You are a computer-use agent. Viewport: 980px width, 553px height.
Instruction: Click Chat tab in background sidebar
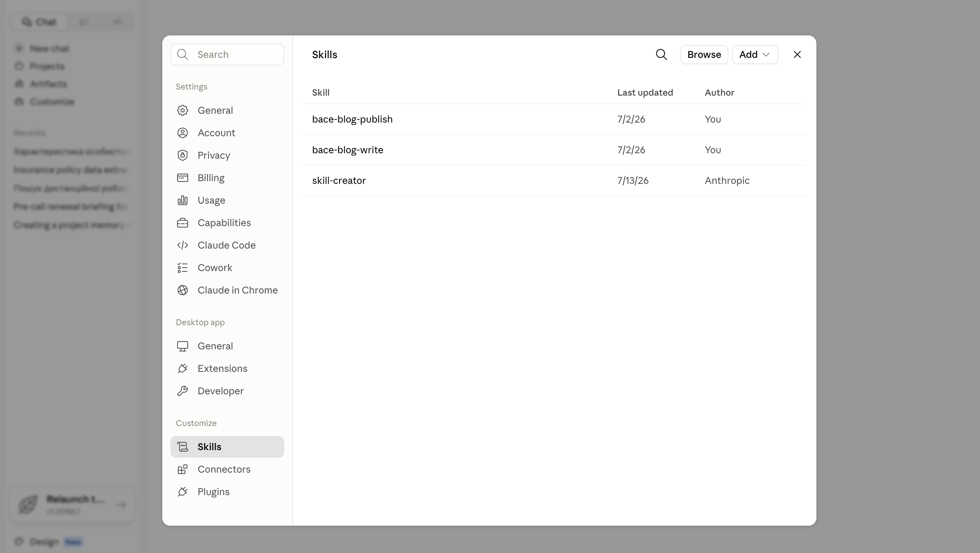point(39,22)
